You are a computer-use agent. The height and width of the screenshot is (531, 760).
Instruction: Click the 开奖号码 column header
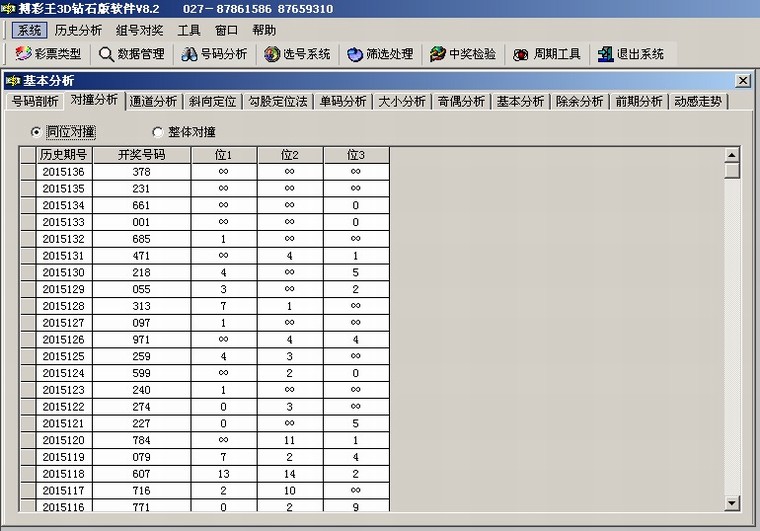pos(141,155)
